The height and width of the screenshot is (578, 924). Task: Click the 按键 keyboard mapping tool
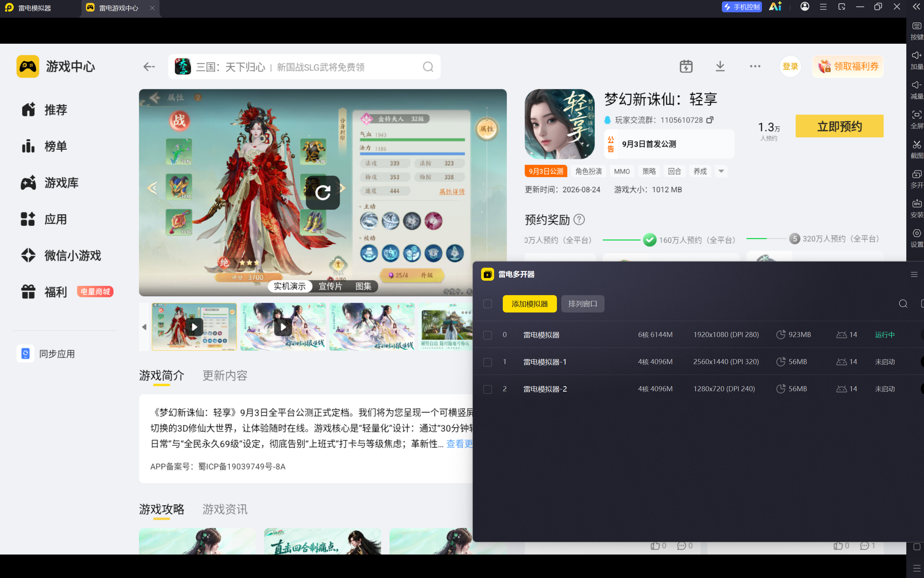[916, 31]
